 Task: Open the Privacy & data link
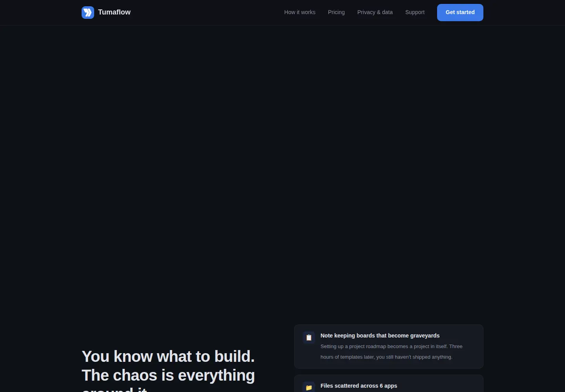point(375,12)
